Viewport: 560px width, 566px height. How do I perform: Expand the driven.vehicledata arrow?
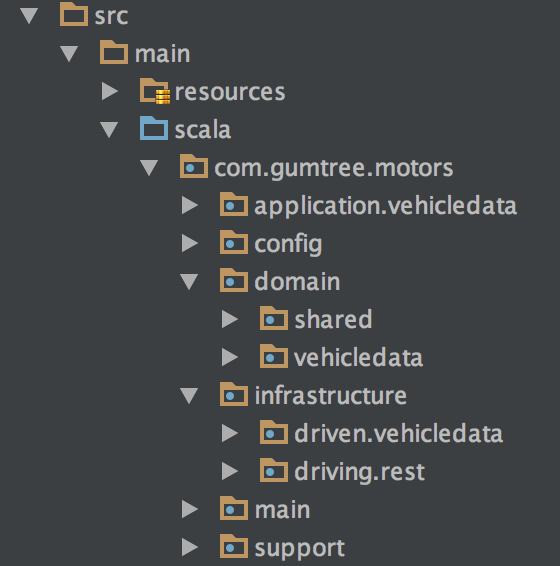click(230, 433)
